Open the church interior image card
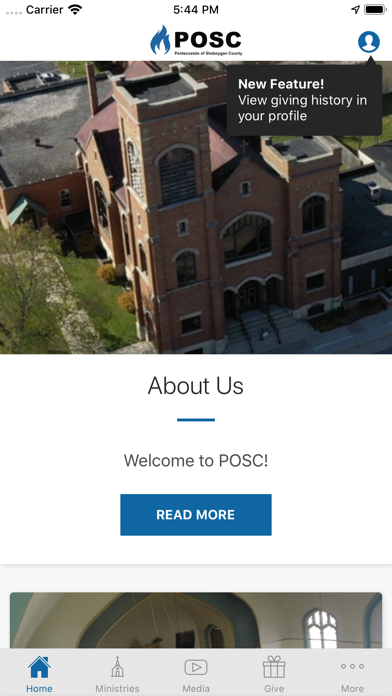 point(196,620)
